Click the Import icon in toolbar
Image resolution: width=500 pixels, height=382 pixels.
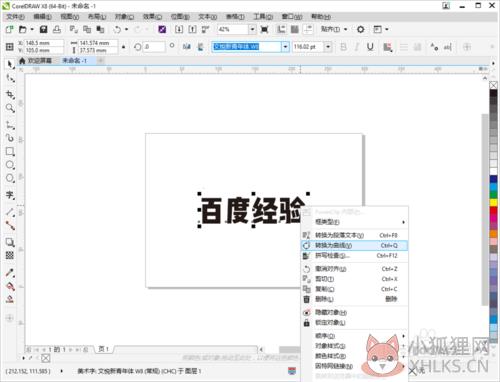[x=179, y=29]
